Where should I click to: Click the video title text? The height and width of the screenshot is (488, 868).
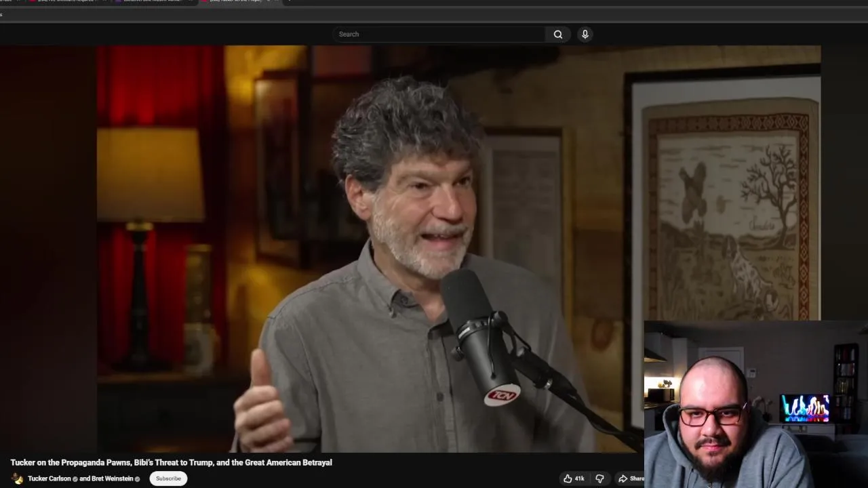click(x=171, y=462)
